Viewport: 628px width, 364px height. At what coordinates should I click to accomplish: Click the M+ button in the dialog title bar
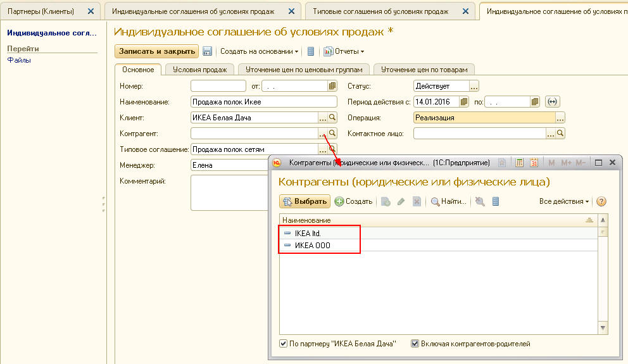tap(567, 163)
